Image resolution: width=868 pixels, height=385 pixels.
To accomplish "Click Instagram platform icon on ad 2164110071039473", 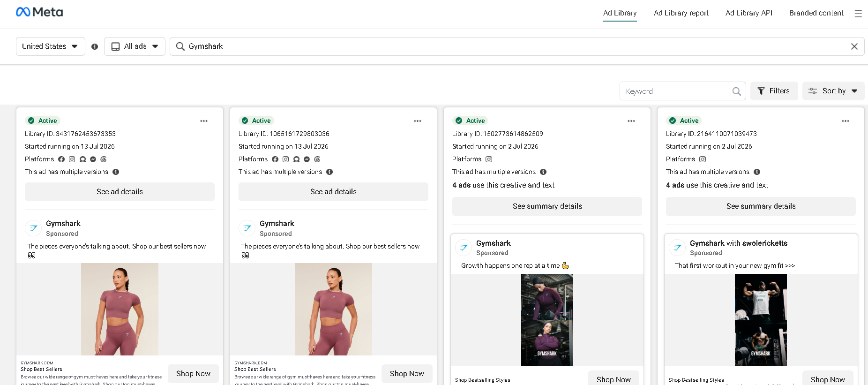I will click(703, 159).
